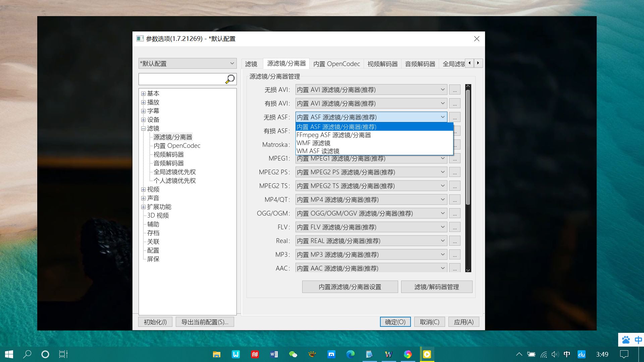Image resolution: width=644 pixels, height=362 pixels.
Task: Switch to the 内置 OpenCodec tab
Action: point(336,64)
